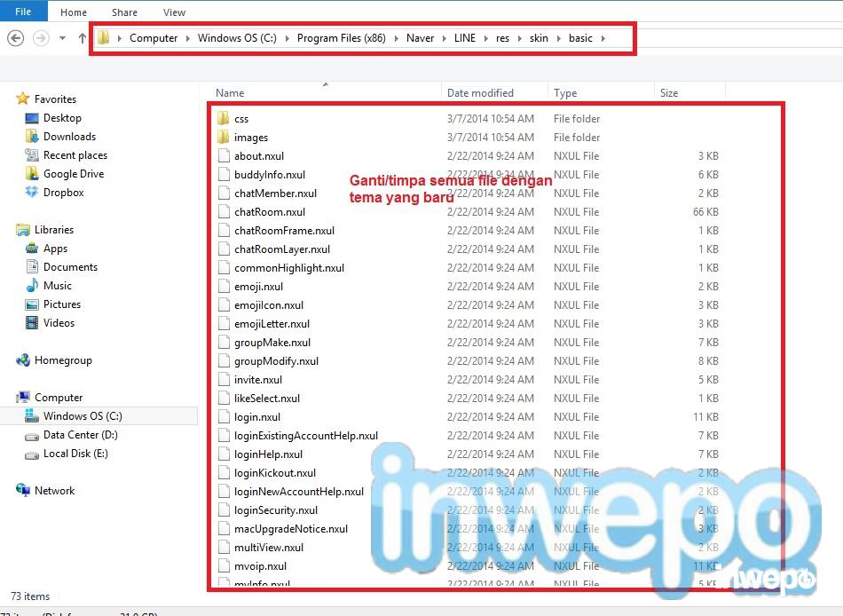
Task: Click the Favorites star icon
Action: tap(22, 99)
